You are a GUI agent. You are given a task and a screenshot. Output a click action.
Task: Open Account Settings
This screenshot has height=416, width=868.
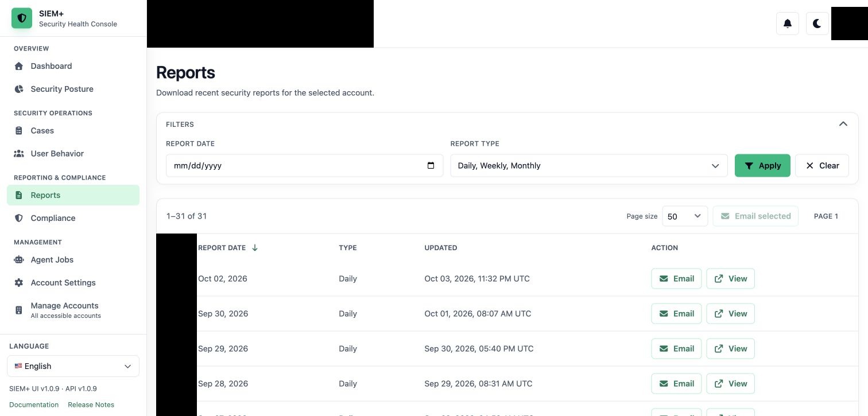coord(73,283)
